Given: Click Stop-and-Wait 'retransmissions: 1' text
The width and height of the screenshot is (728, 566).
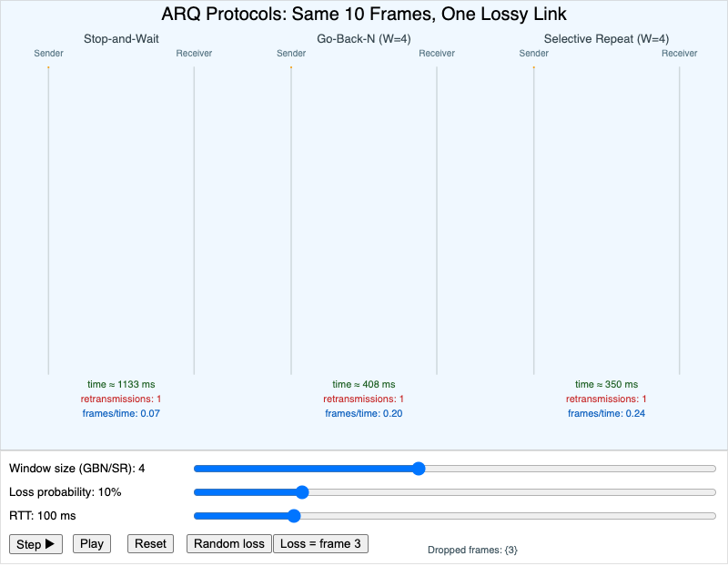Looking at the screenshot, I should click(121, 399).
